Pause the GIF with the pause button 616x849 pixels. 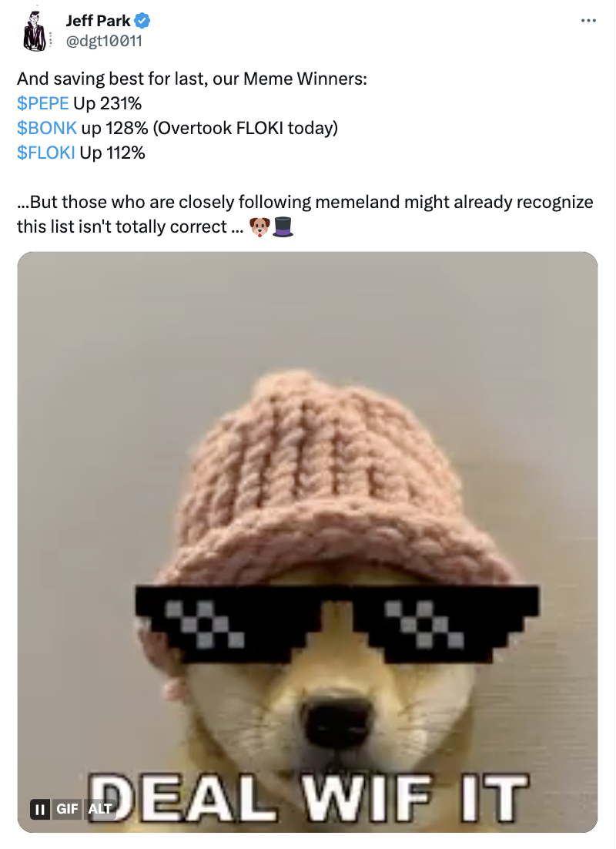(x=40, y=809)
